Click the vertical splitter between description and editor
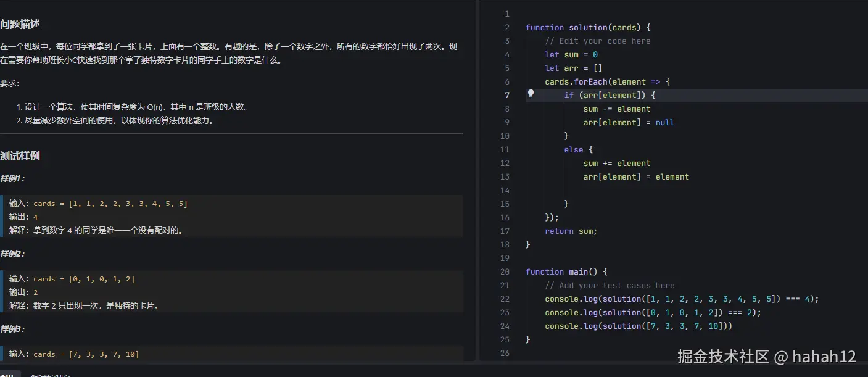 [x=477, y=185]
